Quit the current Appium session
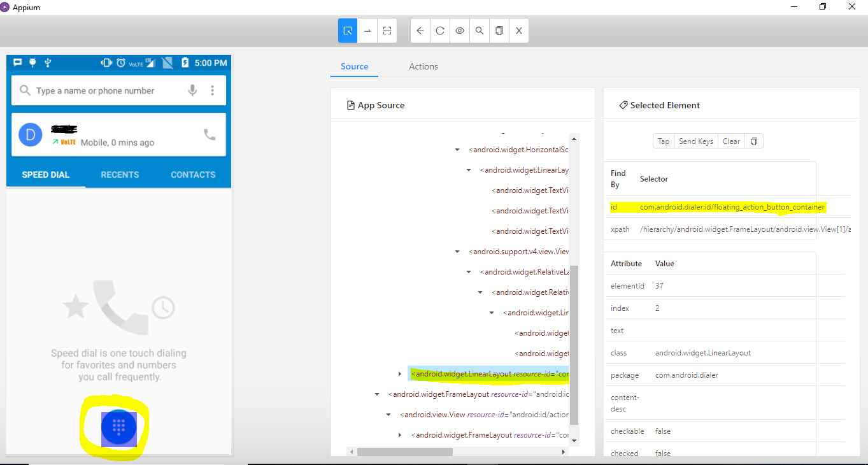This screenshot has height=465, width=868. pos(518,30)
